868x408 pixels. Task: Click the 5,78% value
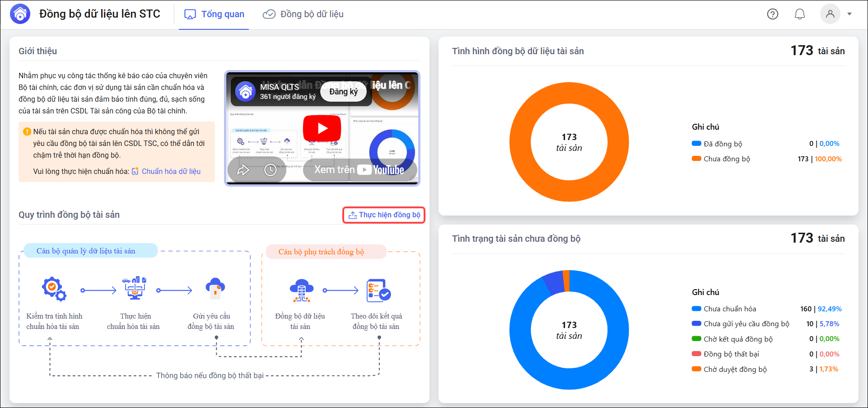pyautogui.click(x=829, y=324)
